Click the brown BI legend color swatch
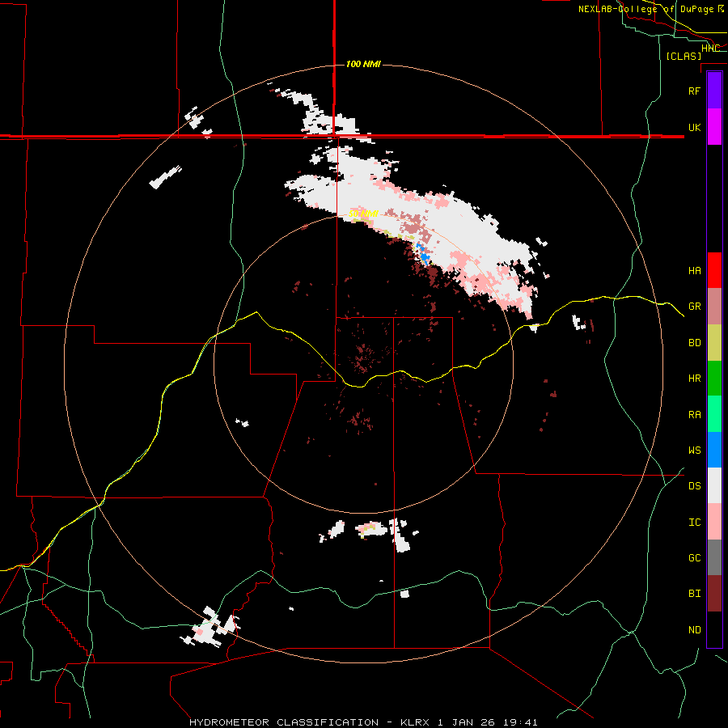Image resolution: width=728 pixels, height=728 pixels. point(714,594)
